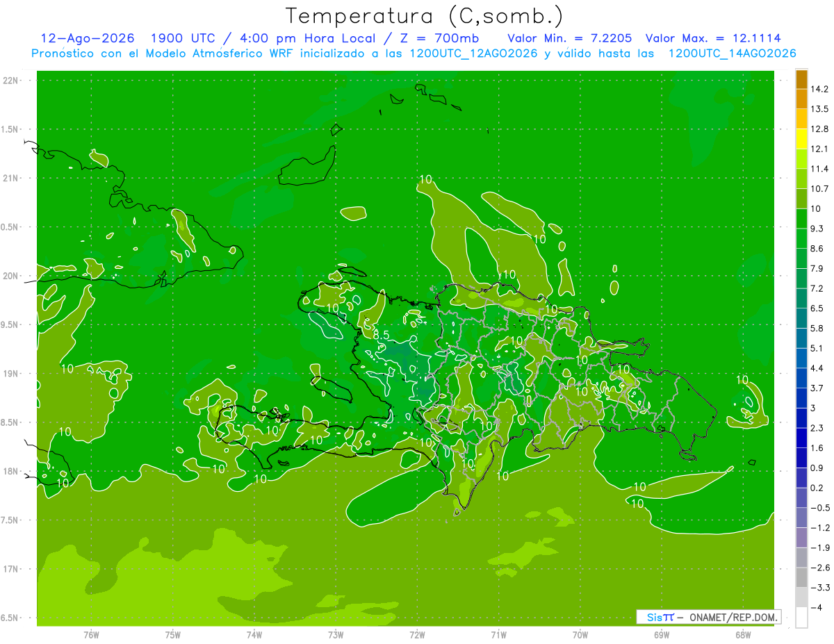Click the '14.2' colorbar value

(819, 89)
